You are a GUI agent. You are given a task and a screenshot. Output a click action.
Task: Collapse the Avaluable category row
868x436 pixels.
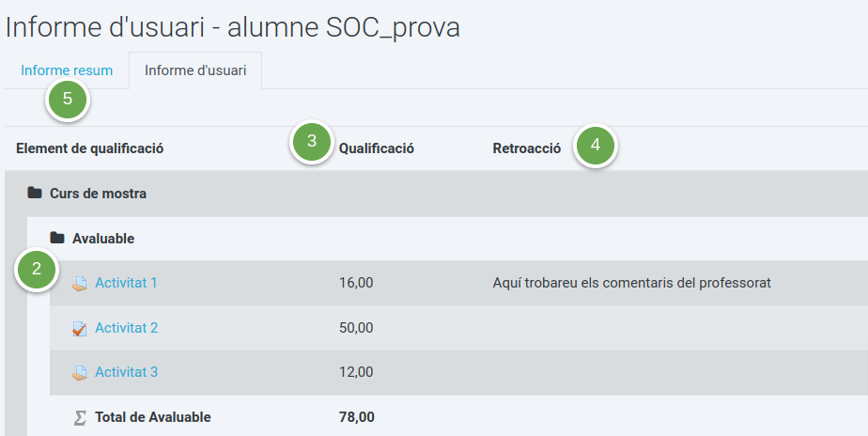(x=103, y=239)
